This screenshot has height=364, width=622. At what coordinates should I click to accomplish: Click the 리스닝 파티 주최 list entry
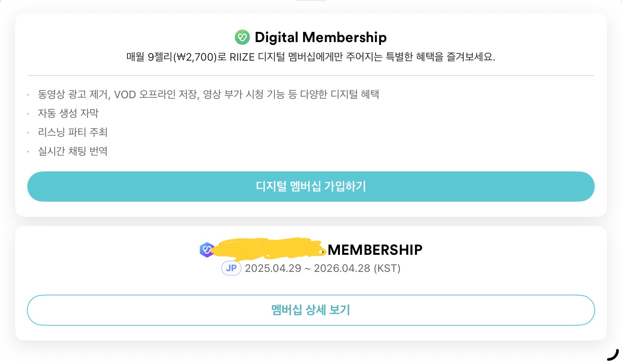tap(72, 132)
